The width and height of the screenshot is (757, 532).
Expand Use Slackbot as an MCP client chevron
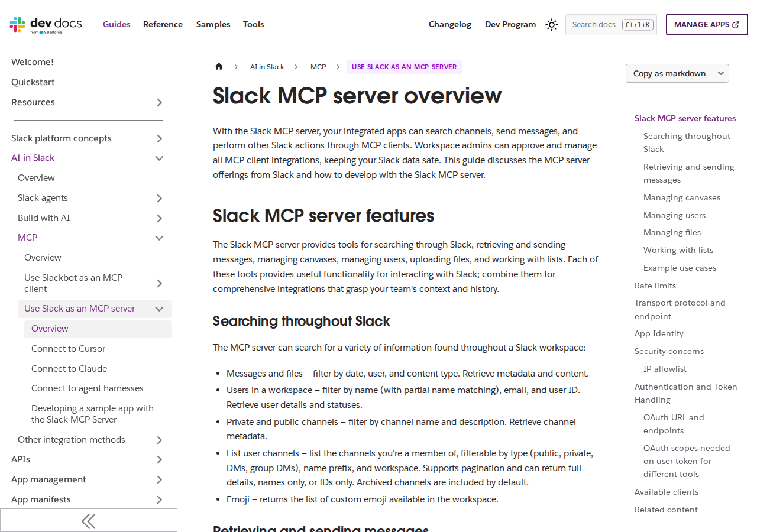[x=159, y=283]
